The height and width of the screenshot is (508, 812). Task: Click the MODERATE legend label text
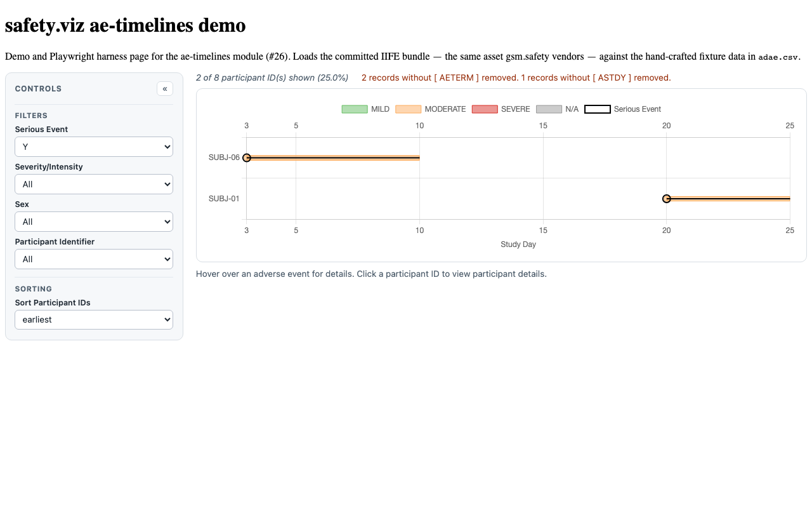coord(445,109)
